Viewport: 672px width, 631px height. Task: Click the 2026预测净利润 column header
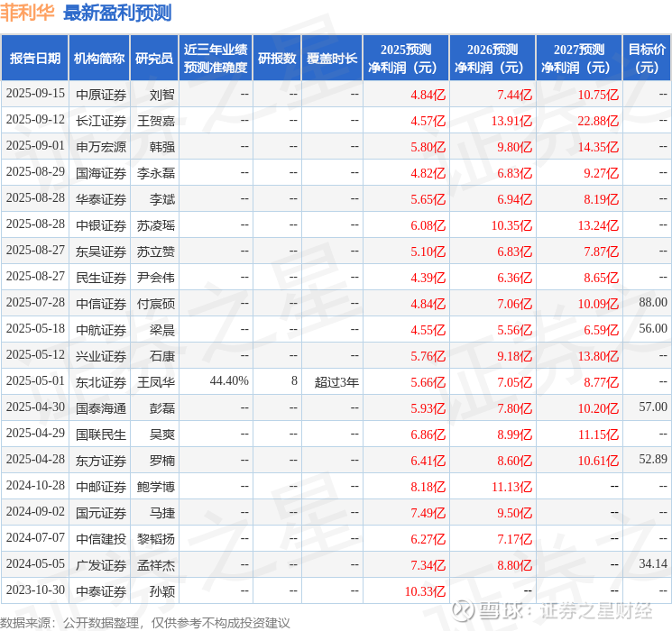[492, 59]
